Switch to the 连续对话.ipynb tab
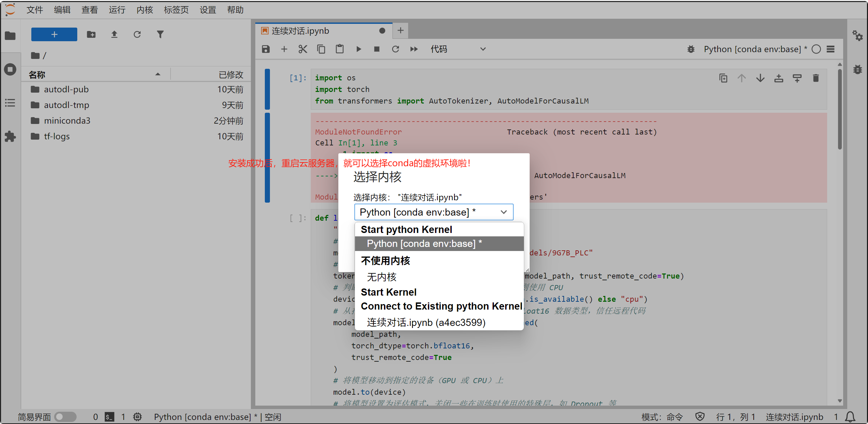Viewport: 868px width, 424px height. [300, 31]
